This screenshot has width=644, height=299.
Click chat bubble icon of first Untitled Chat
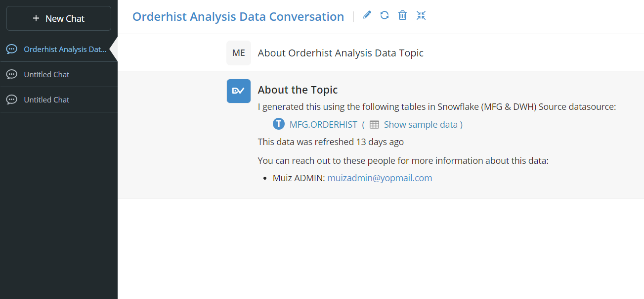(x=11, y=75)
